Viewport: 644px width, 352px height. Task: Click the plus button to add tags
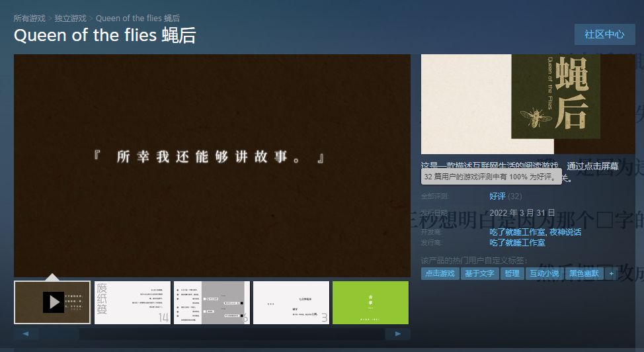pyautogui.click(x=611, y=273)
